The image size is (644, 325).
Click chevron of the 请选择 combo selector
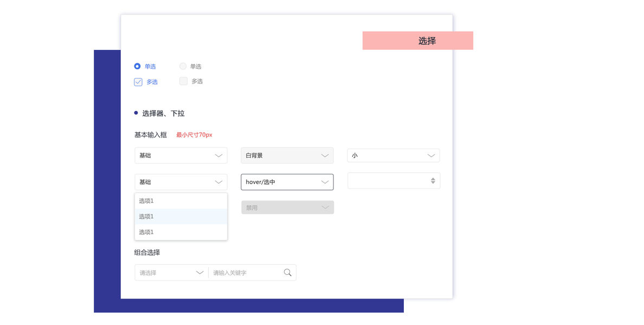199,272
